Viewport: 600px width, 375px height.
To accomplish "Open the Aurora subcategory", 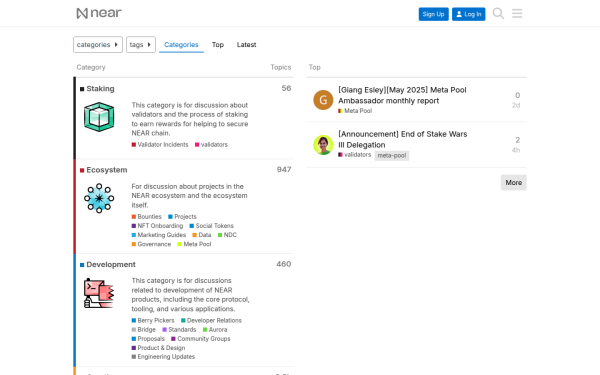I will [215, 329].
